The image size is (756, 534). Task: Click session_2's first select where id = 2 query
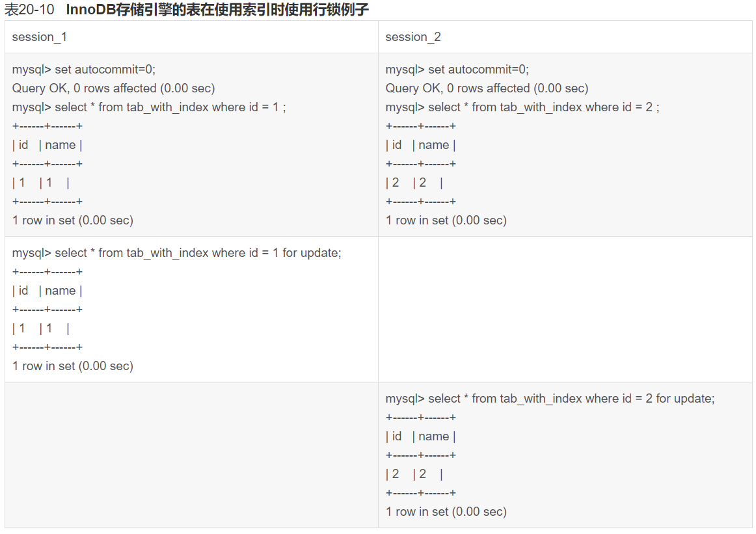522,107
